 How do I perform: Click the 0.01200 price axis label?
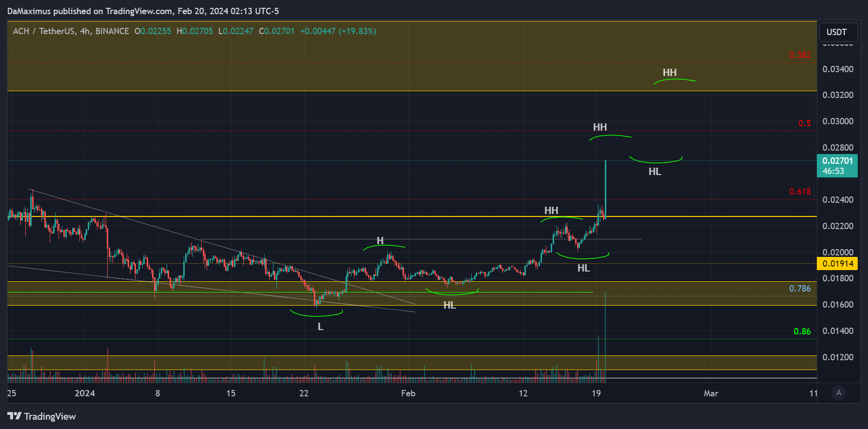coord(838,357)
